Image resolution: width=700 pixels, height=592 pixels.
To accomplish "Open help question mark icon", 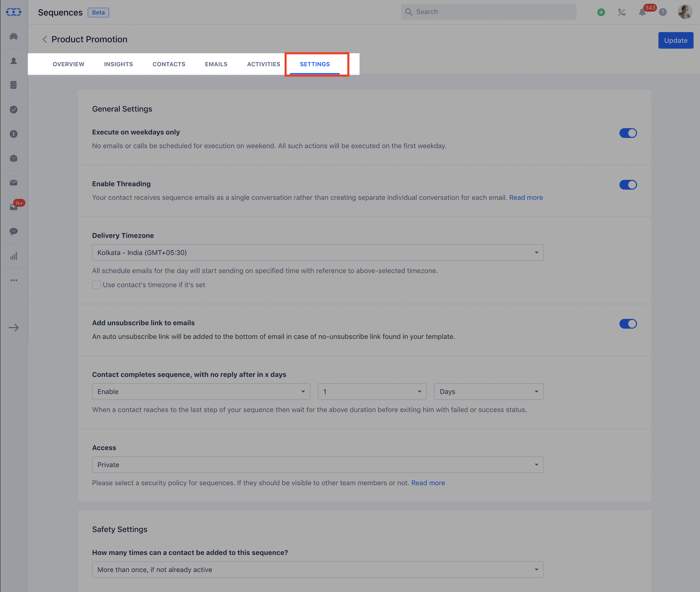I will point(663,12).
